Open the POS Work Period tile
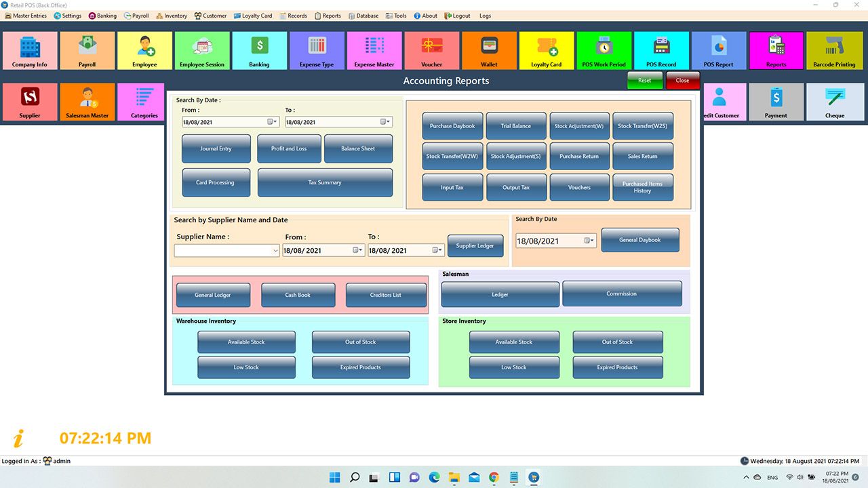Viewport: 868px width, 488px height. [x=604, y=51]
